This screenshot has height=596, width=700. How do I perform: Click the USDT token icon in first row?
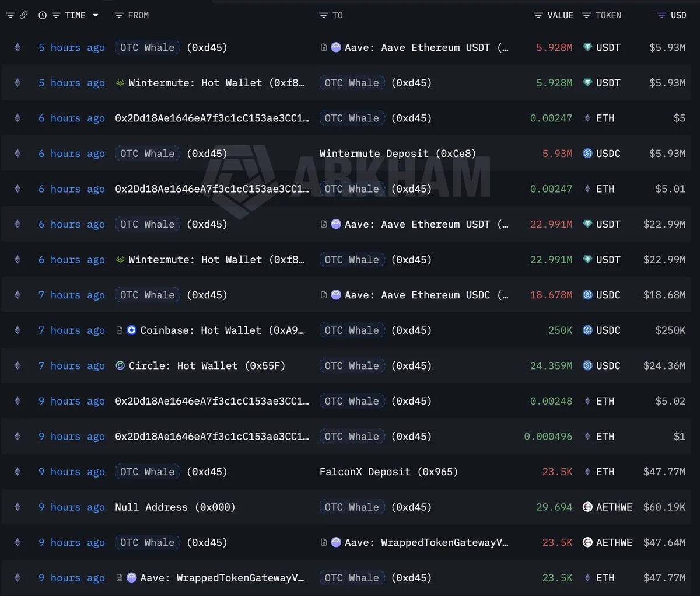click(x=587, y=47)
